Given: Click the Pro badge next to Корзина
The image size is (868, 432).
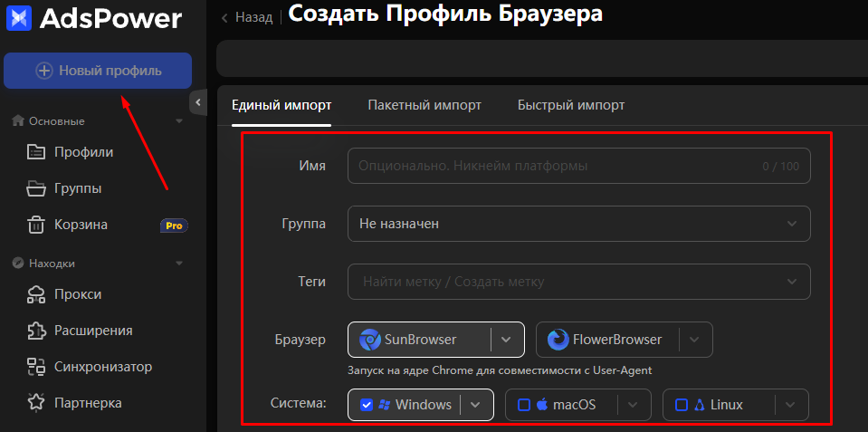Looking at the screenshot, I should (174, 226).
